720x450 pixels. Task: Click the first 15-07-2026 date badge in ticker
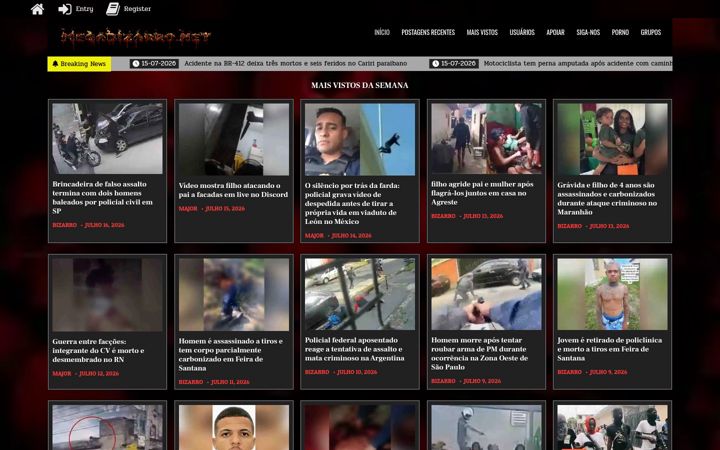click(x=154, y=64)
